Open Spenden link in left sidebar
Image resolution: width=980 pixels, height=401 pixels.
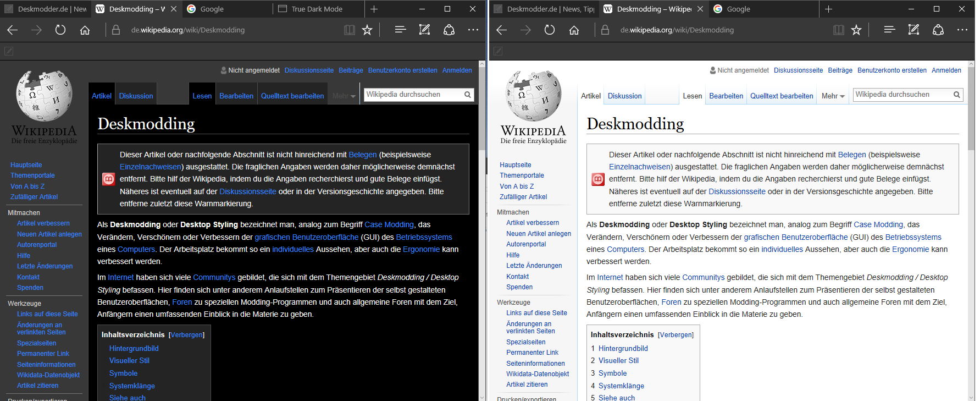coord(30,287)
